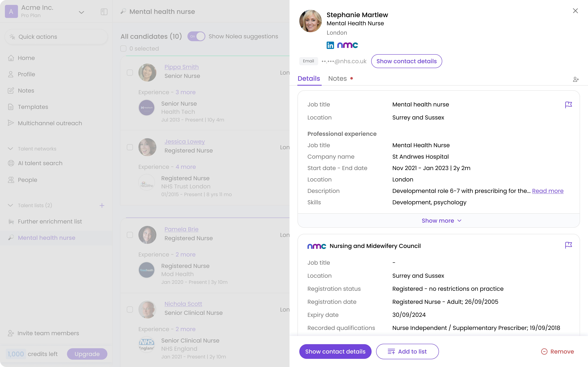Click the add-person icon beside Notes tab
Screen dimensions: 588x367
coord(576,79)
